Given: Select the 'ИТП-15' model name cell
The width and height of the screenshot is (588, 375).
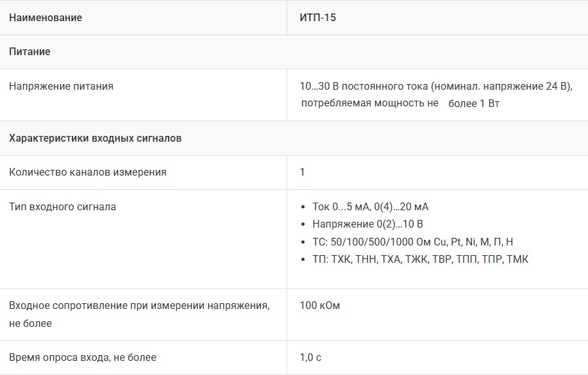Looking at the screenshot, I should tap(317, 18).
